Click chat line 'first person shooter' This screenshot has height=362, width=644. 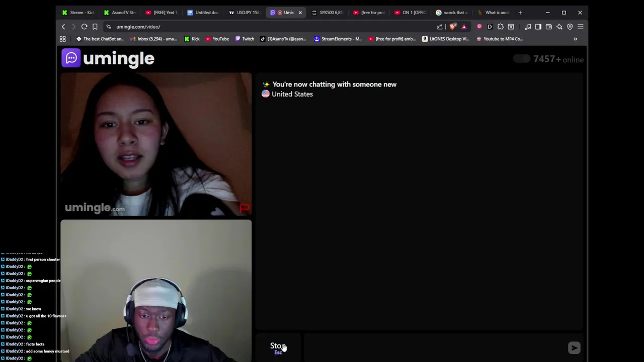(43, 259)
